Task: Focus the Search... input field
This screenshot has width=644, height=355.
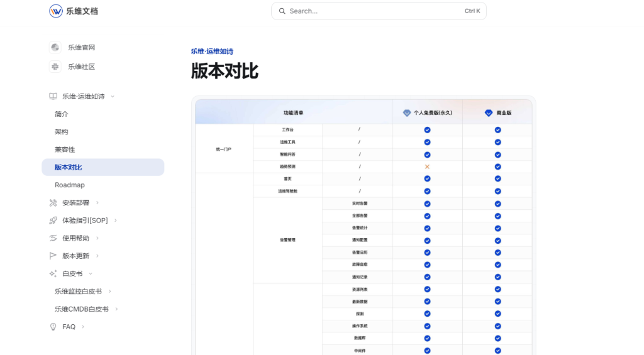Action: [x=379, y=11]
